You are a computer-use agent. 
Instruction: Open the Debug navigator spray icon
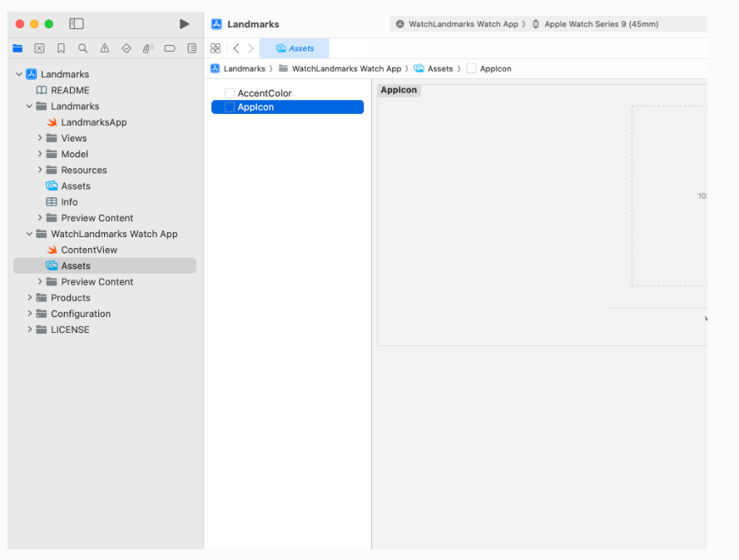[x=148, y=48]
